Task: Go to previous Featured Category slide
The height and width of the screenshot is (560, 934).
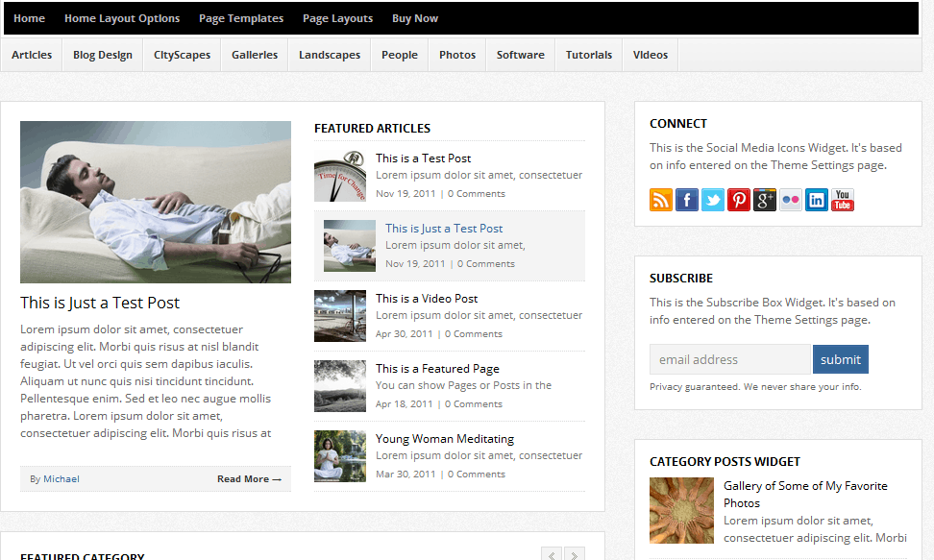Action: [x=552, y=554]
